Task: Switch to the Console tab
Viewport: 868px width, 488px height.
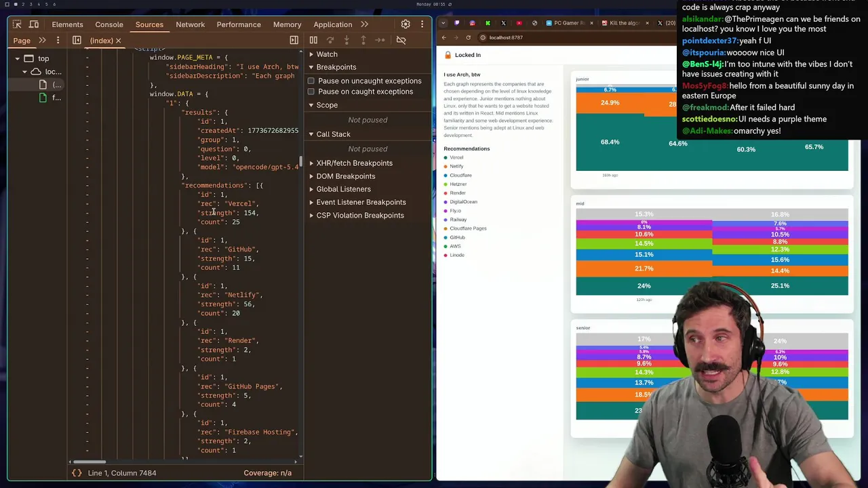Action: tap(109, 24)
